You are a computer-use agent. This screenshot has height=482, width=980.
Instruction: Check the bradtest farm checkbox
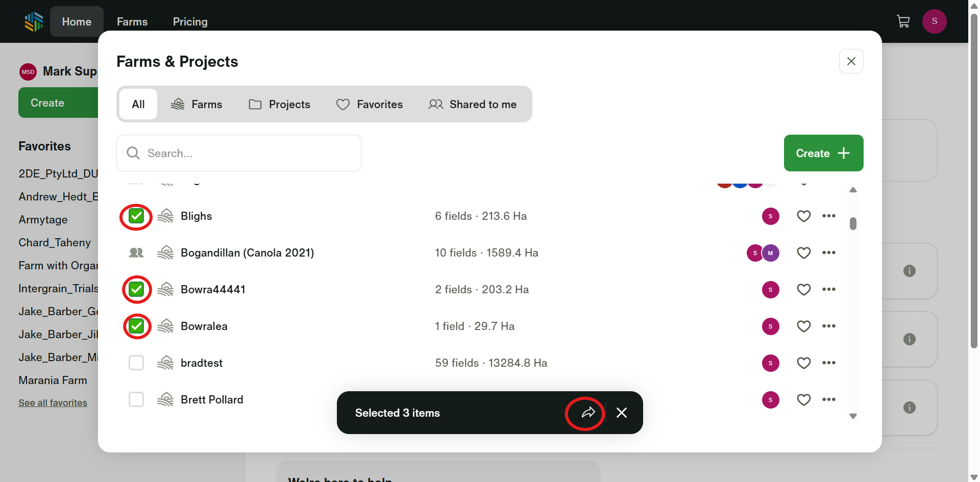pos(136,363)
